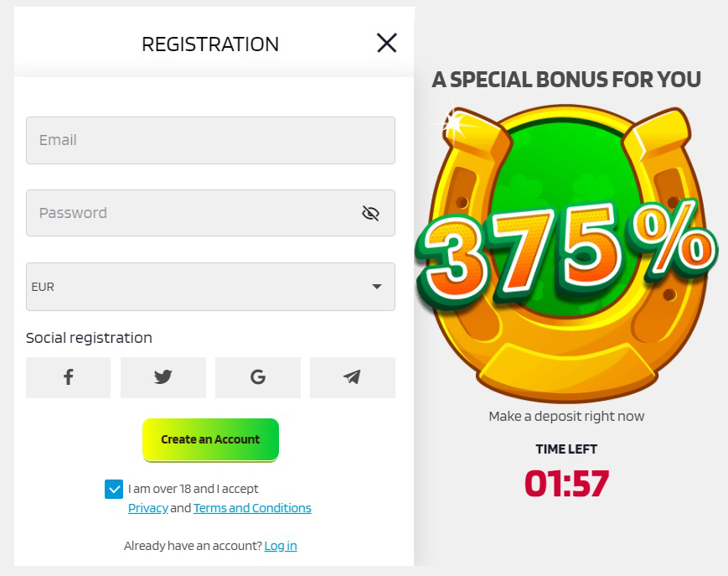Choose a different currency from the list
Viewport: 728px width, 576px height.
pos(210,286)
